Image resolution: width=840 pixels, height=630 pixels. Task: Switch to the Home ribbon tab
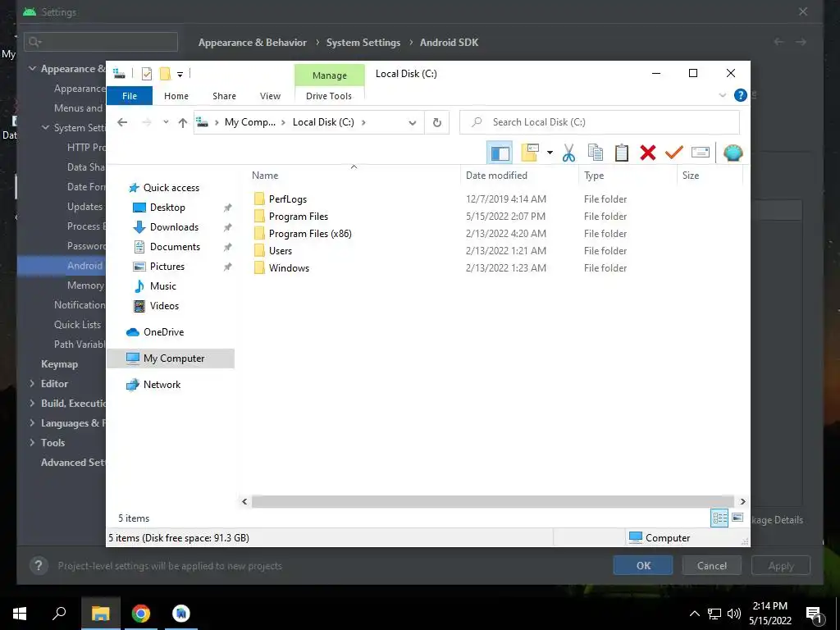tap(176, 96)
